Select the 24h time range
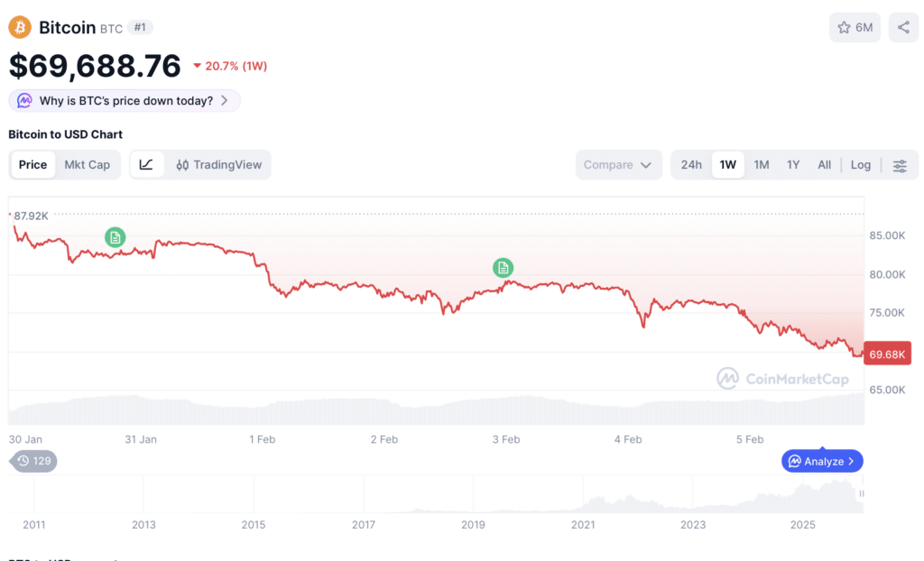Image resolution: width=924 pixels, height=561 pixels. click(x=691, y=165)
